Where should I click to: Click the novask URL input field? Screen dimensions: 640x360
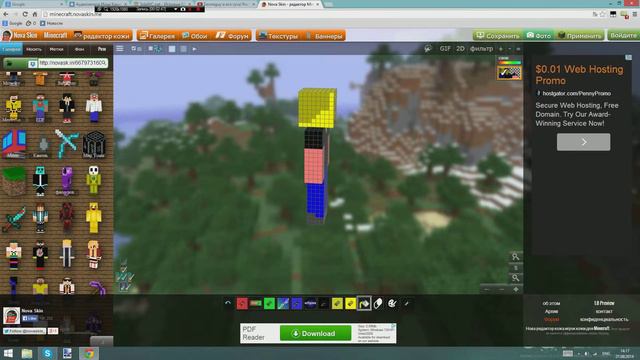(73, 63)
